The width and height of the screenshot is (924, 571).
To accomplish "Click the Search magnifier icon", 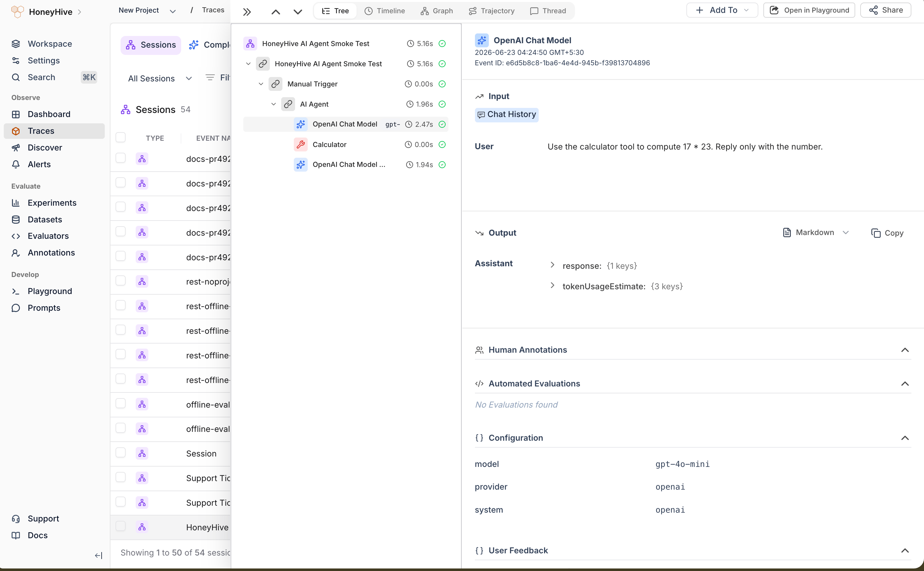I will point(16,77).
